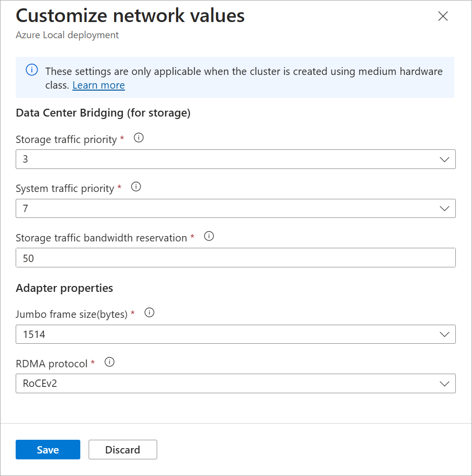Click info icon beside RDMA protocol
This screenshot has width=472, height=476.
[x=110, y=362]
